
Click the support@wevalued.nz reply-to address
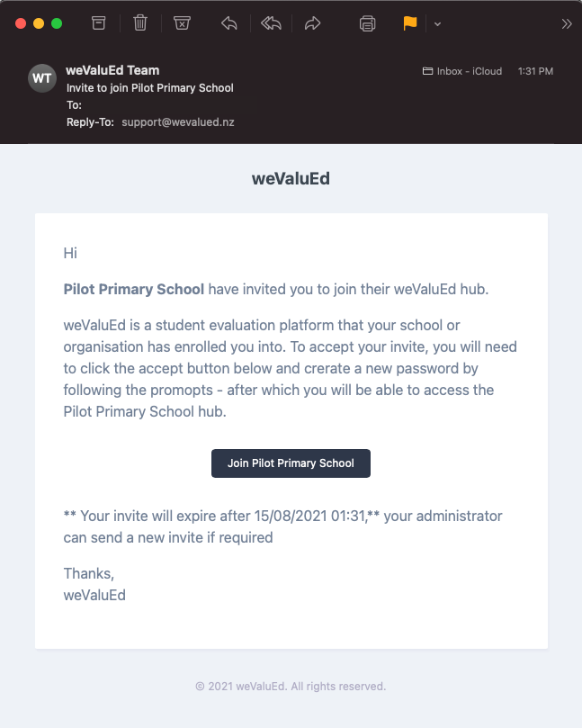pyautogui.click(x=178, y=122)
